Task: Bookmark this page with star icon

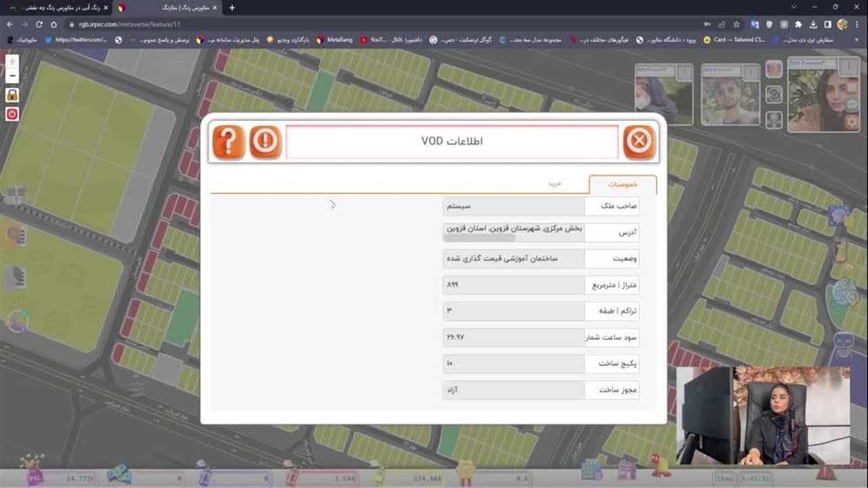Action: point(736,24)
